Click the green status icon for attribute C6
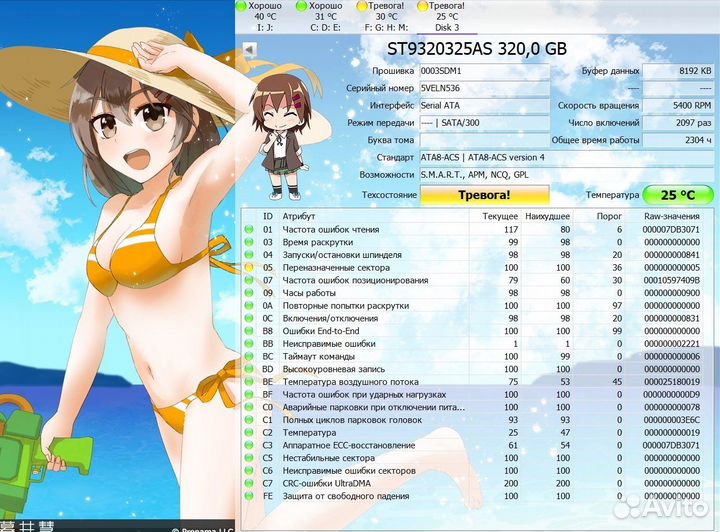This screenshot has height=532, width=720. (x=249, y=470)
